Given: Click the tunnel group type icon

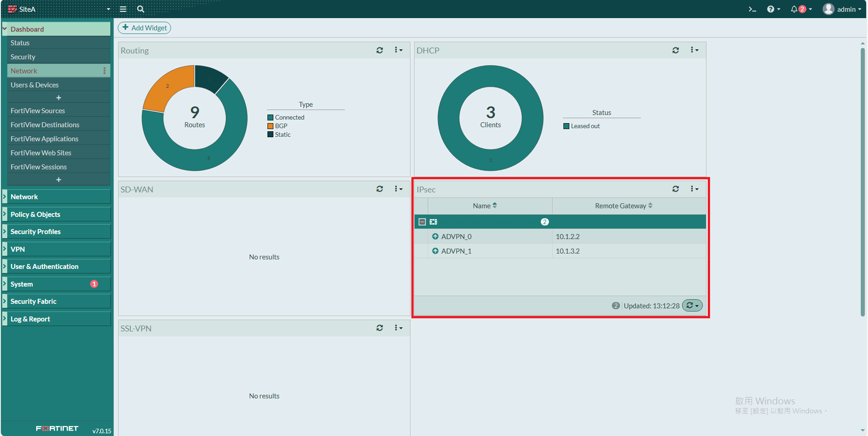Looking at the screenshot, I should pyautogui.click(x=434, y=222).
